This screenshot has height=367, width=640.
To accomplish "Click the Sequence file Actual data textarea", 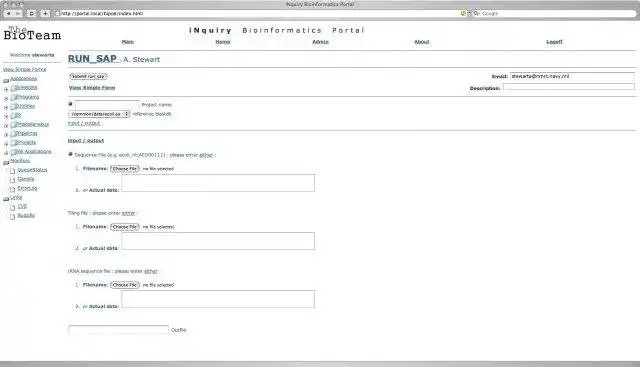I will click(218, 183).
